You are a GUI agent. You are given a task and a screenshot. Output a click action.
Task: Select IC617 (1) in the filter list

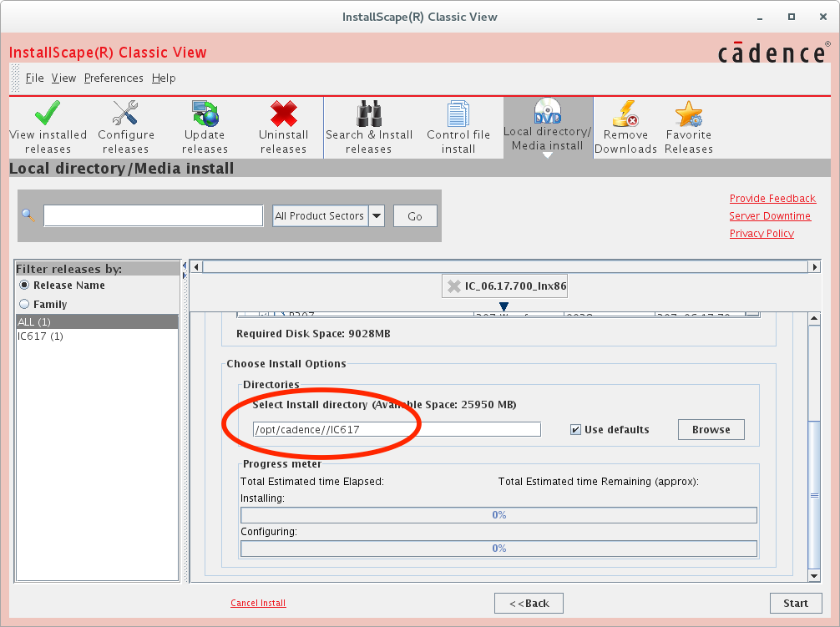(98, 336)
